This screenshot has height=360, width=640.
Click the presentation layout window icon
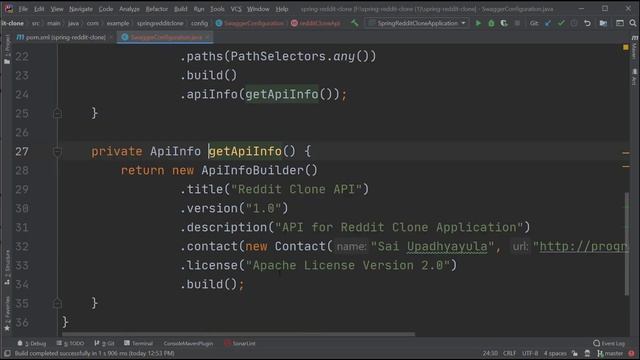click(x=620, y=23)
